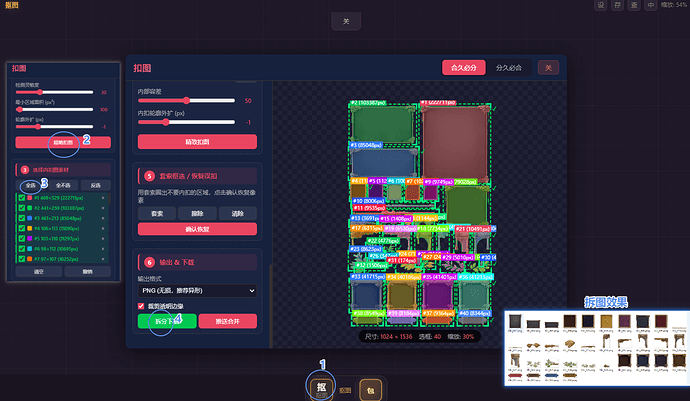
Task: Select the green panel region #2 on canvas
Action: click(x=383, y=124)
